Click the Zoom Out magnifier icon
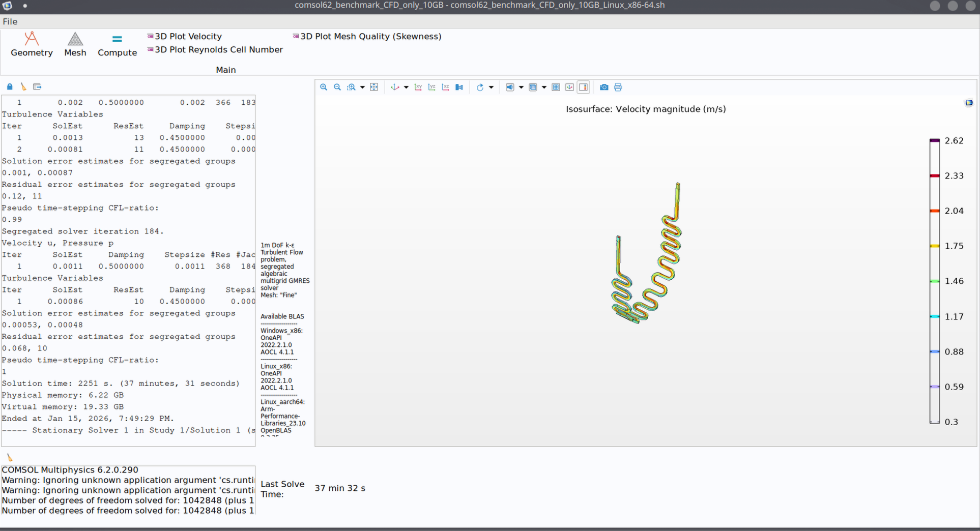Screen dimensions: 980x531 click(x=337, y=87)
